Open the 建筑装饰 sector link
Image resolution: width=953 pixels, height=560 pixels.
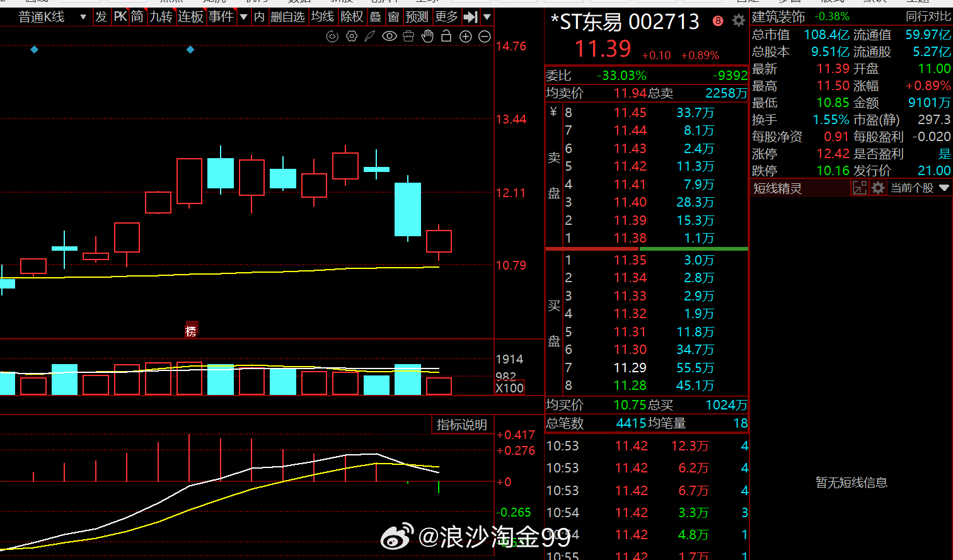click(x=778, y=16)
